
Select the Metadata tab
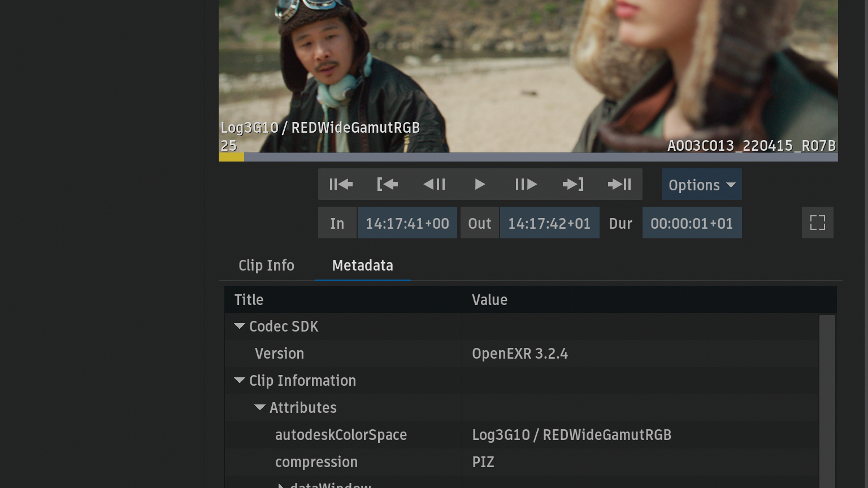(362, 265)
